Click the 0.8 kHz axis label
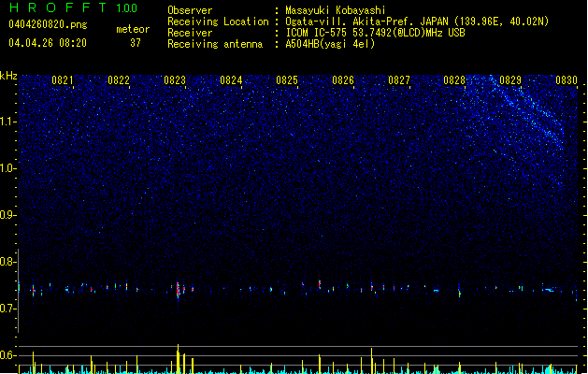The height and width of the screenshot is (374, 588). point(8,262)
